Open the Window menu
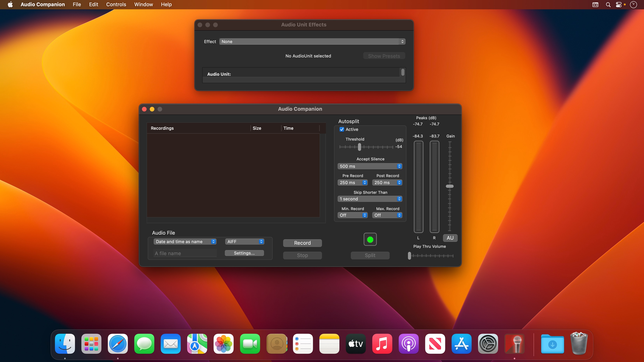Screen dimensions: 644x362 click(143, 4)
